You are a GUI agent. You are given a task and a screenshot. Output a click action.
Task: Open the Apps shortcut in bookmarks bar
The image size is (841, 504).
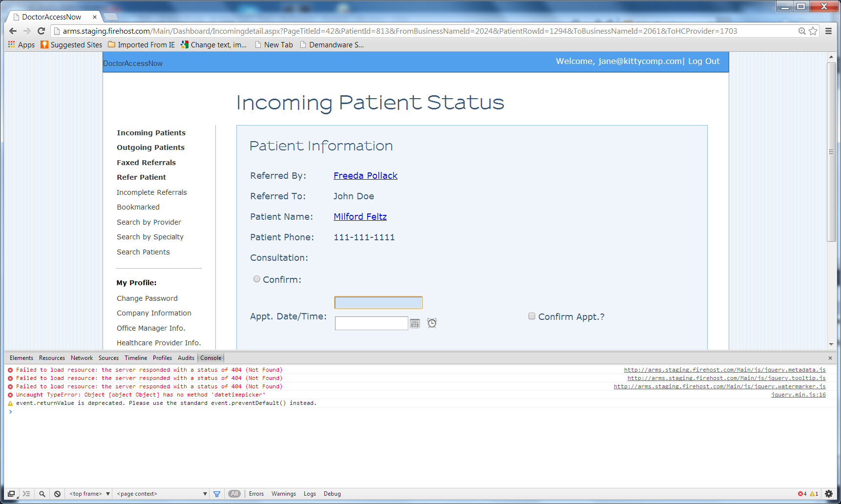[x=21, y=44]
